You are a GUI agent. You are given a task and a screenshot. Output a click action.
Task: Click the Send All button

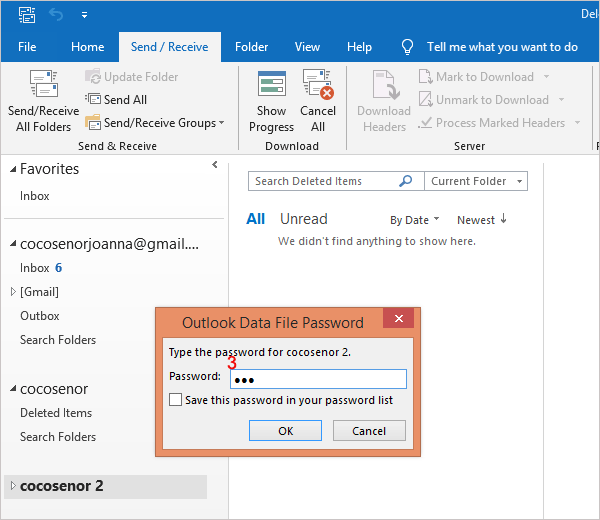116,99
